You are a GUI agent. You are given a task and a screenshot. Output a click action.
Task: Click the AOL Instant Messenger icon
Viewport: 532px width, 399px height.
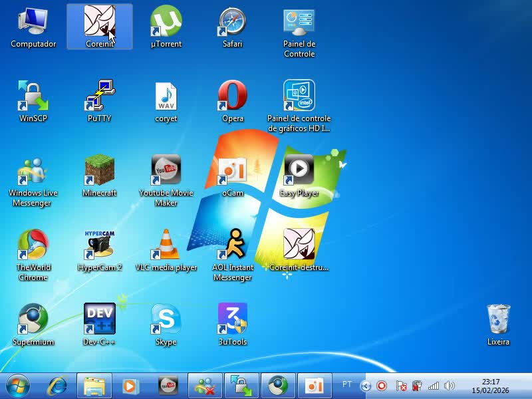coord(232,246)
